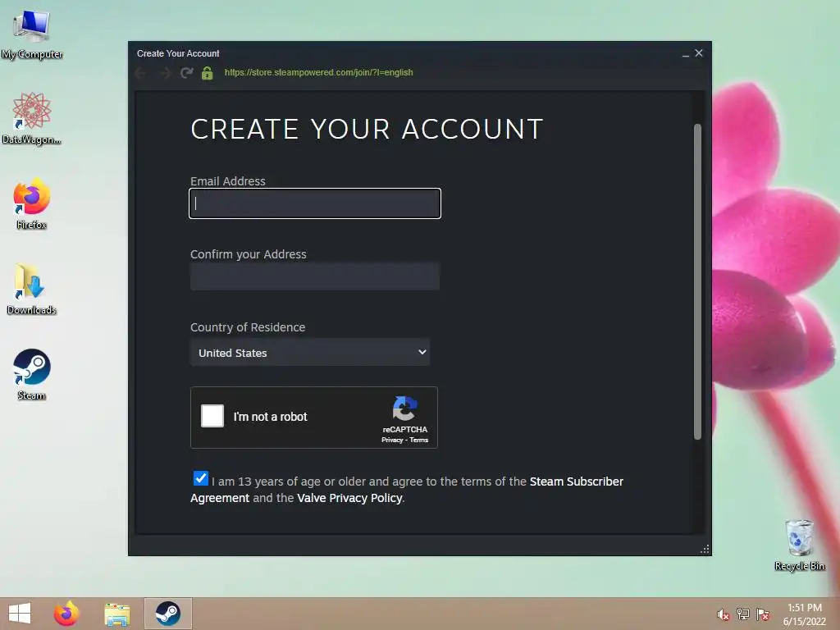
Task: Launch Steam desktop shortcut
Action: (x=32, y=374)
